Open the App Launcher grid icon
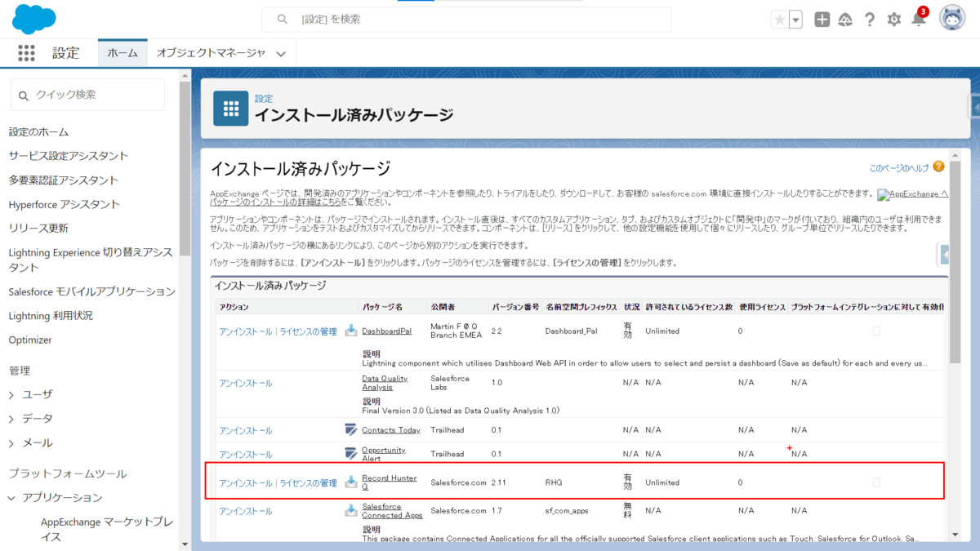Screen dimensions: 980x551 pyautogui.click(x=26, y=53)
